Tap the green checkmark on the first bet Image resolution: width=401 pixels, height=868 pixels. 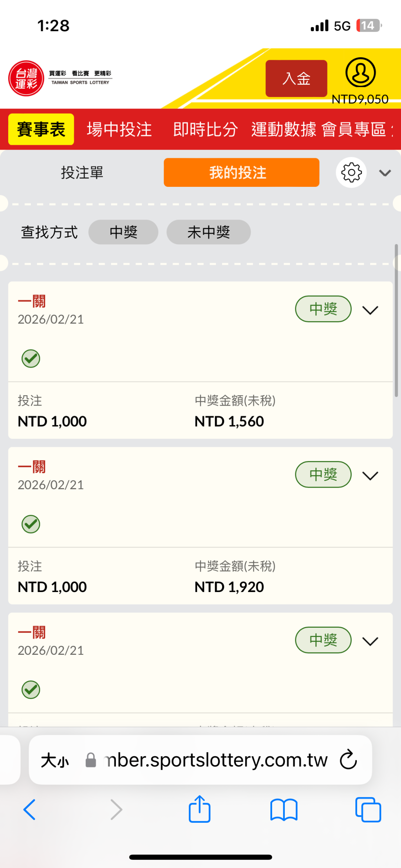[31, 359]
